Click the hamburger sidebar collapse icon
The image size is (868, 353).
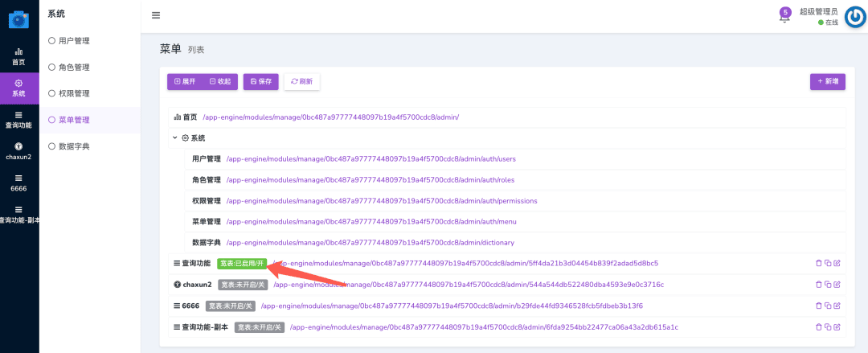pyautogui.click(x=156, y=15)
